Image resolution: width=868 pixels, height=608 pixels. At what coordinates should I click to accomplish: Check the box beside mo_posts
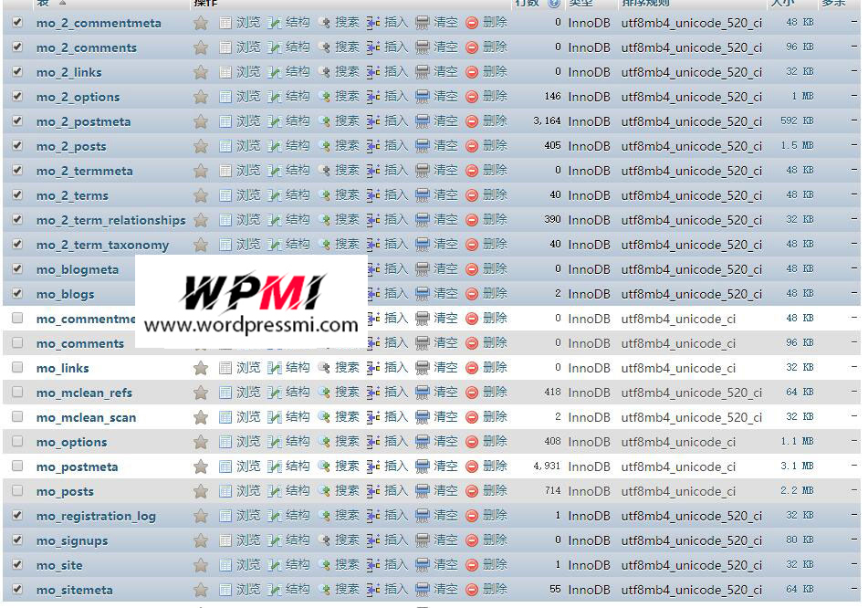17,490
